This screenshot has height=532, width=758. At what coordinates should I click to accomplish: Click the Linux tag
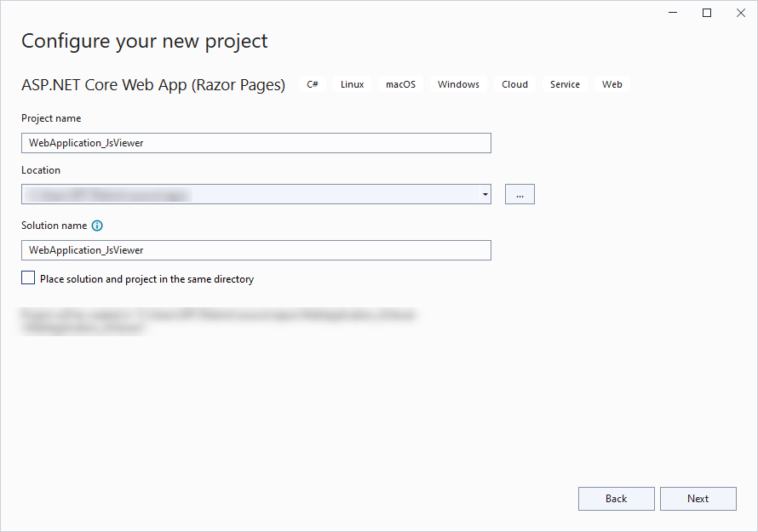352,84
